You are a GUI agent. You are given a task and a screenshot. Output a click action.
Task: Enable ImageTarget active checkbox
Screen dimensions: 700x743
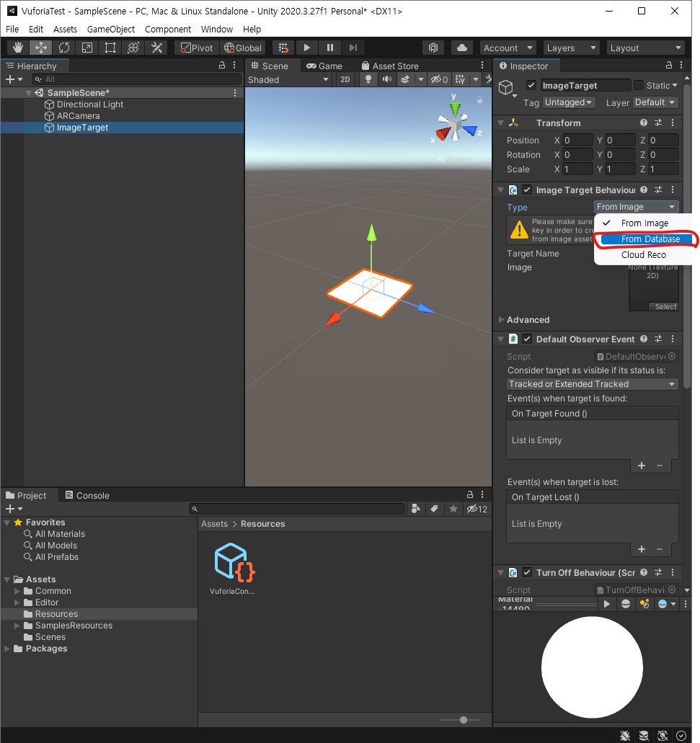tap(531, 85)
